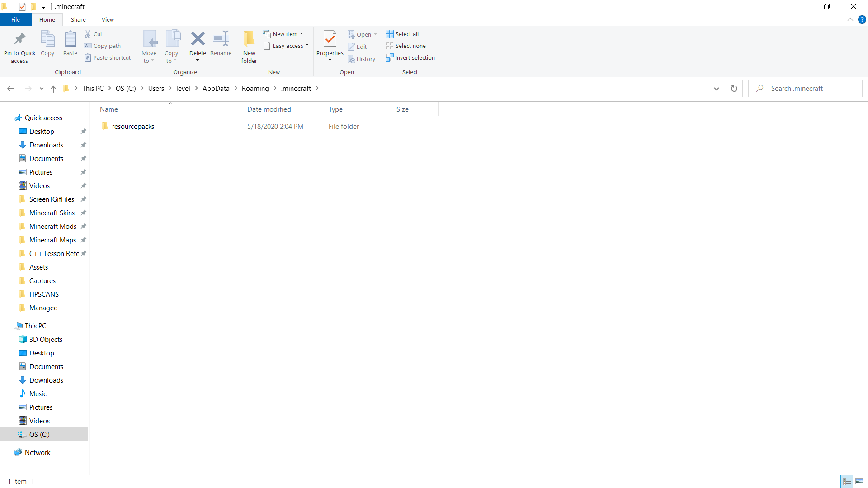Click the Paste icon in the ribbon
This screenshot has height=488, width=868.
click(x=70, y=39)
